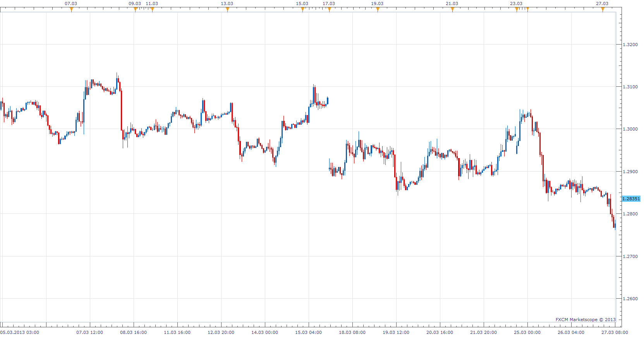
Task: Select the 25.03 00:00 time label
Action: 527,332
